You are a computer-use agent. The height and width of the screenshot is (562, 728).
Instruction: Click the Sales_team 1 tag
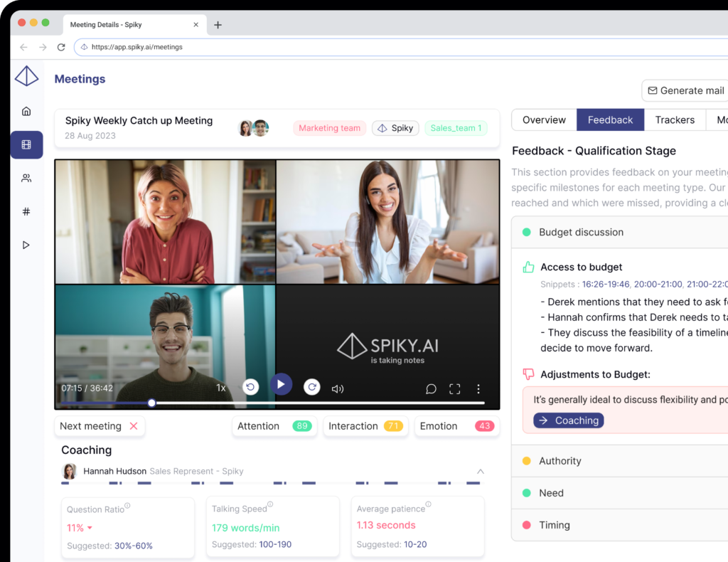point(456,128)
